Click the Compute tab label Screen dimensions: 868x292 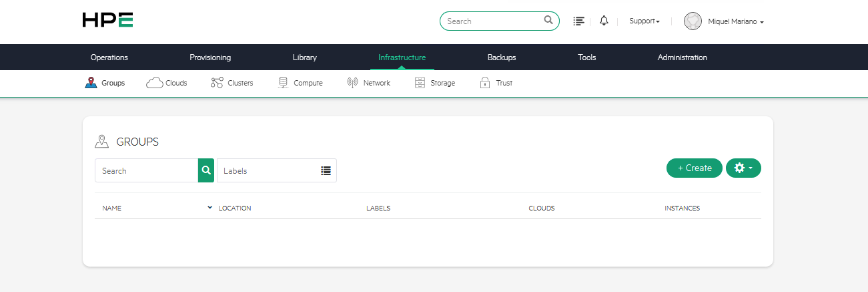(x=308, y=84)
